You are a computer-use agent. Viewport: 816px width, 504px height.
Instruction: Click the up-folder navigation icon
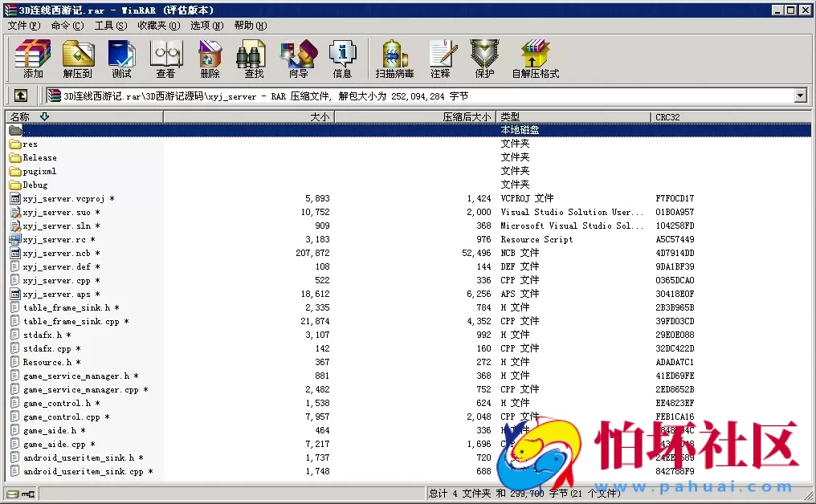[x=20, y=95]
